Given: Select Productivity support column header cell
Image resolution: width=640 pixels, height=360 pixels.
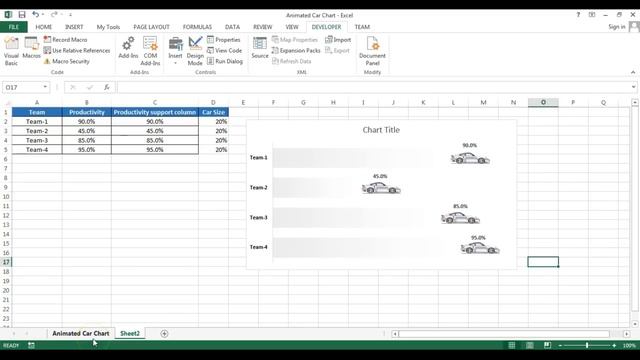Looking at the screenshot, I should tap(155, 112).
